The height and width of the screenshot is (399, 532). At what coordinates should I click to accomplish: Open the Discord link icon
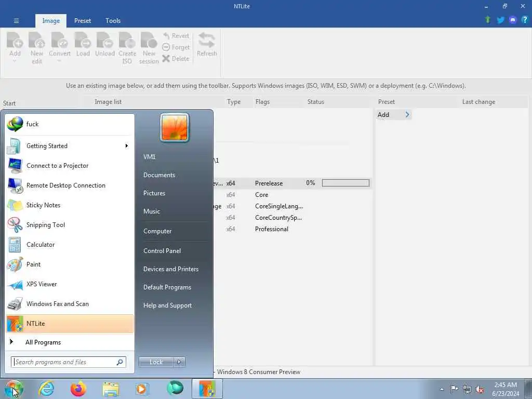click(x=513, y=20)
